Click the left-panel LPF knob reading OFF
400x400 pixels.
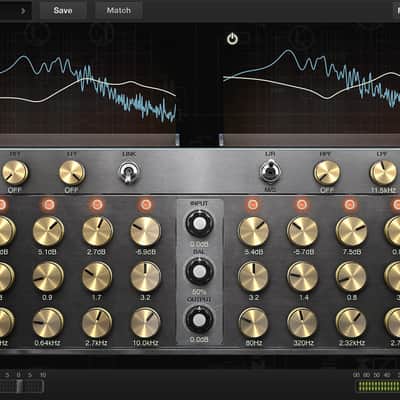point(72,173)
